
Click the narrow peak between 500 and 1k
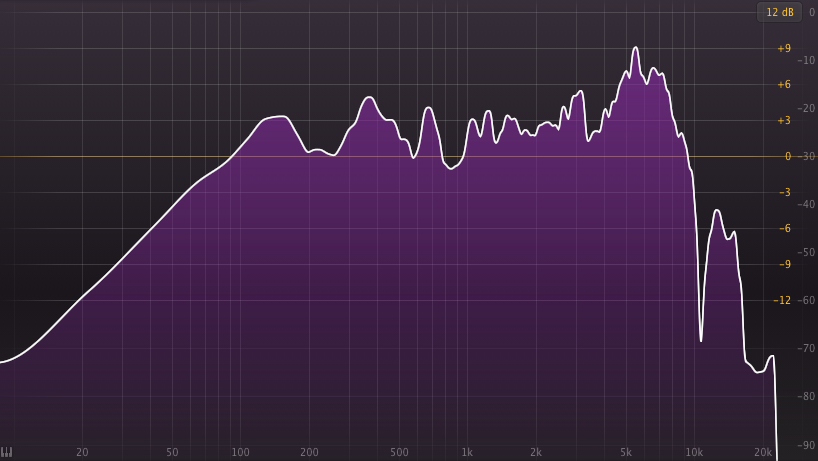point(428,109)
